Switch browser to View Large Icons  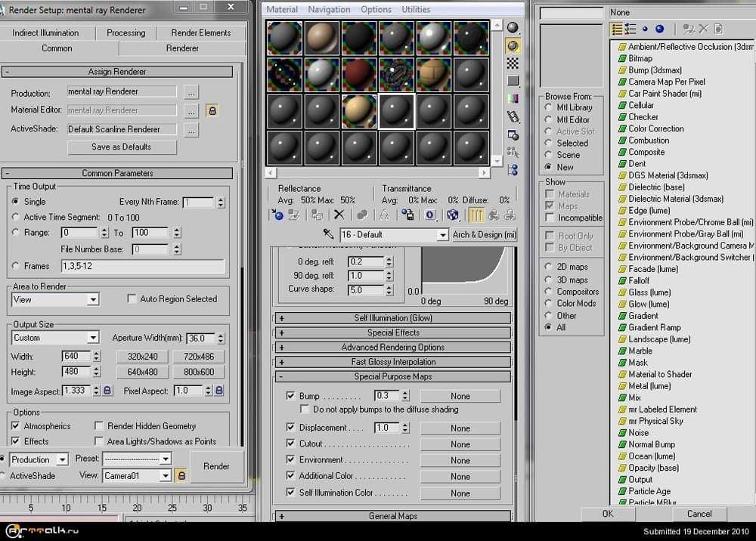coord(659,29)
